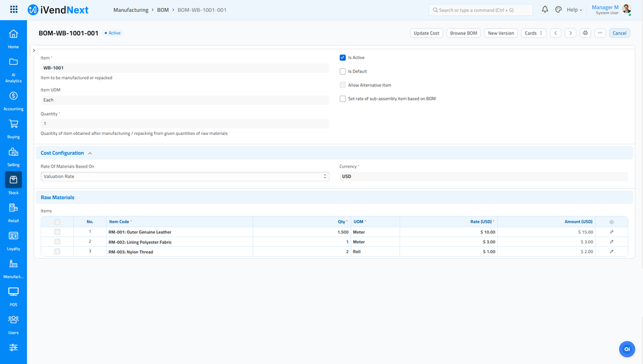Image resolution: width=643 pixels, height=364 pixels.
Task: Open Stock module
Action: [14, 184]
